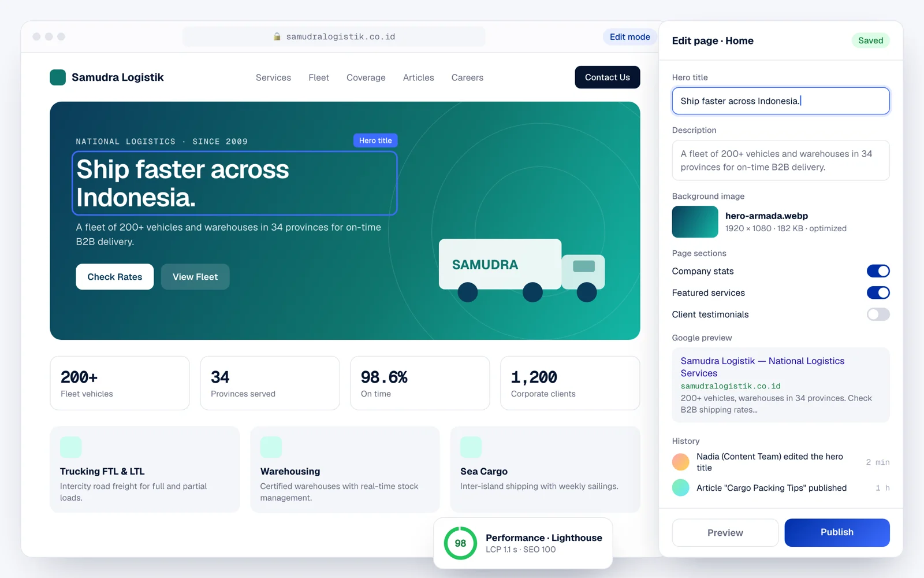The width and height of the screenshot is (924, 578).
Task: Click the Sea Cargo card icon
Action: 471,447
